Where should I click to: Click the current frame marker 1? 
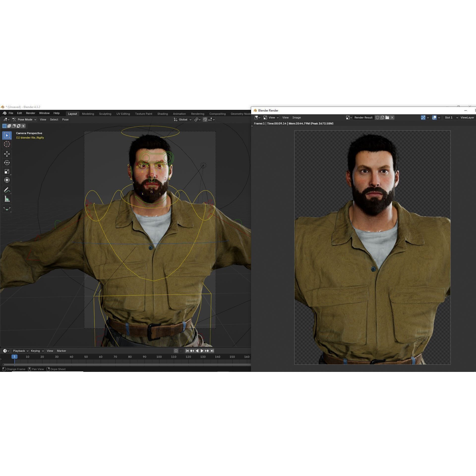[x=14, y=357]
